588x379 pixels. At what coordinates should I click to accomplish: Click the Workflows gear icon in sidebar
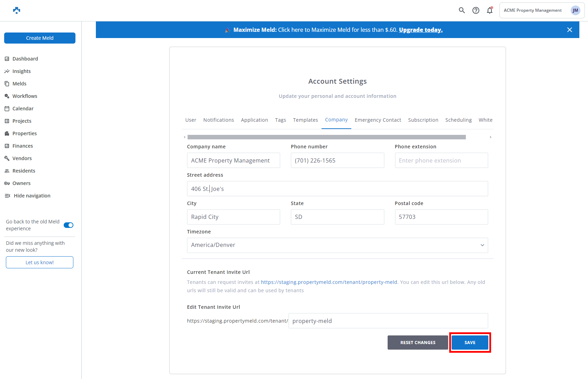[x=7, y=96]
